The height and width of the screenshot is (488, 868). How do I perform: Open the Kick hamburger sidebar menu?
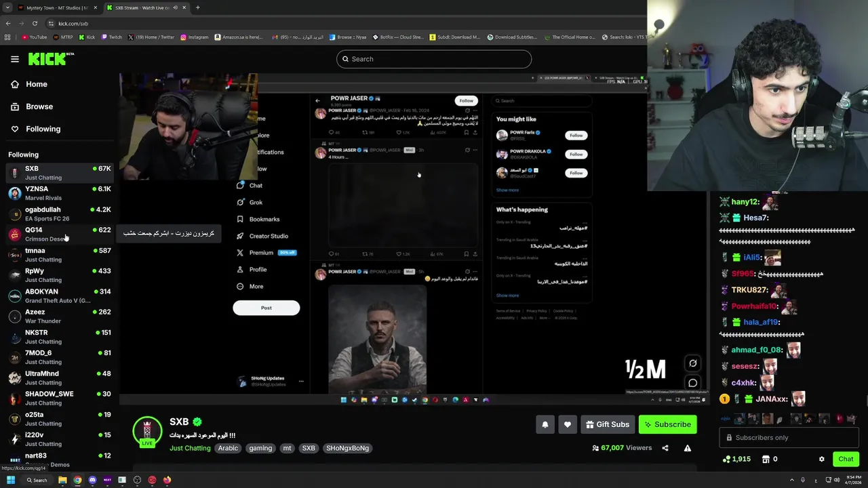[14, 59]
